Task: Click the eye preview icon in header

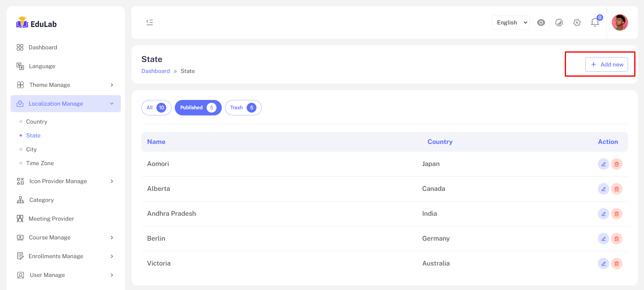Action: 541,22
